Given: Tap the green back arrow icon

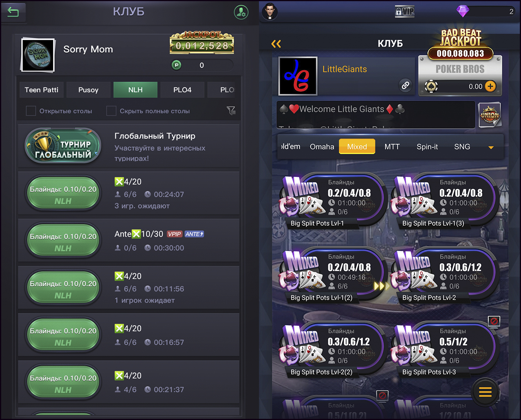Looking at the screenshot, I should [x=13, y=12].
